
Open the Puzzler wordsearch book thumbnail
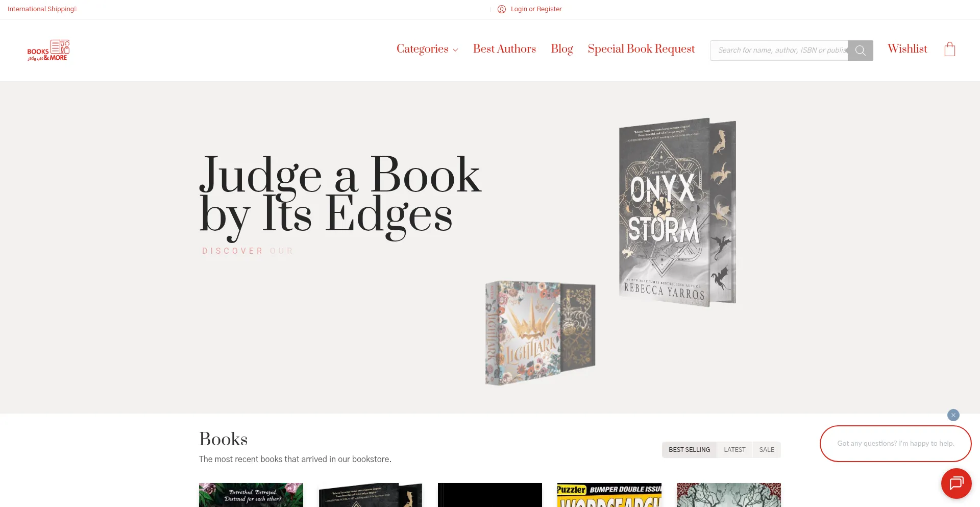pyautogui.click(x=609, y=495)
